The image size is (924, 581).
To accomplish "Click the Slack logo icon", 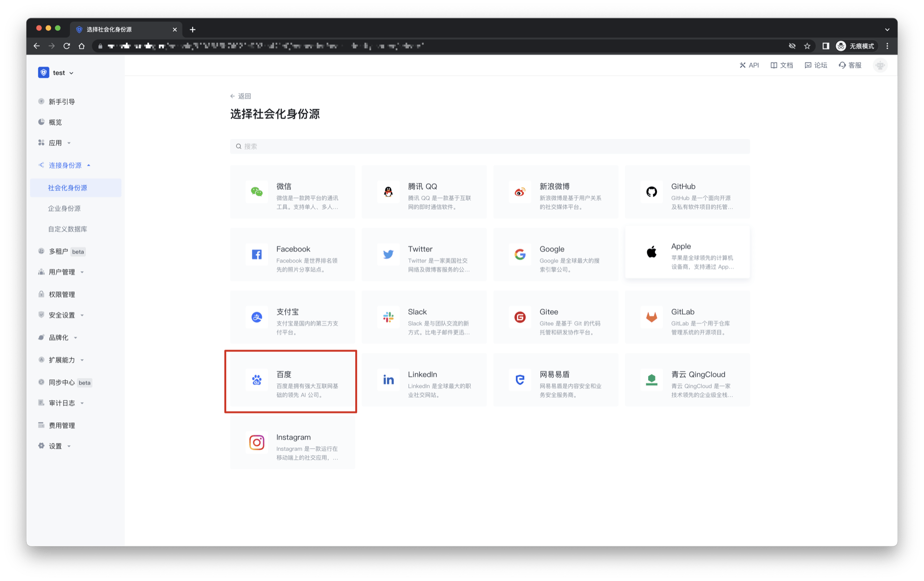I will click(x=388, y=317).
